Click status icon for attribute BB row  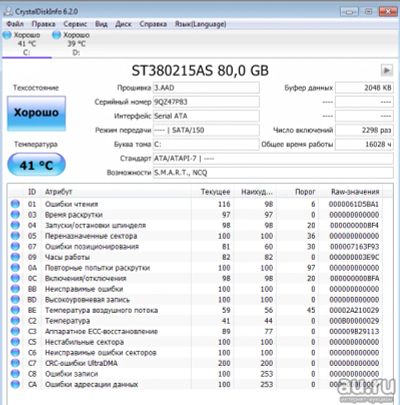point(15,289)
